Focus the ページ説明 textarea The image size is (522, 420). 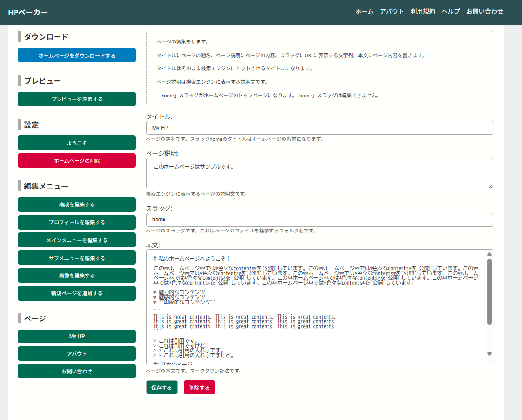point(320,173)
